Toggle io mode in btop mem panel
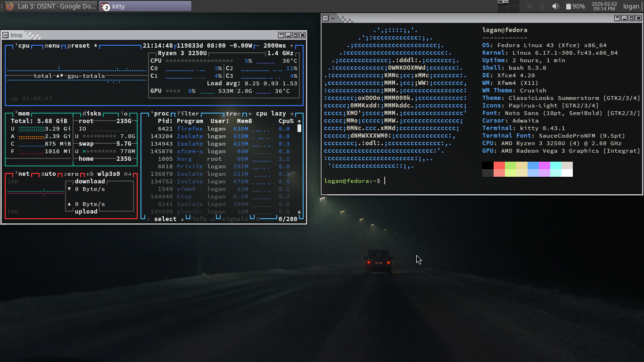The height and width of the screenshot is (362, 644). pyautogui.click(x=124, y=114)
